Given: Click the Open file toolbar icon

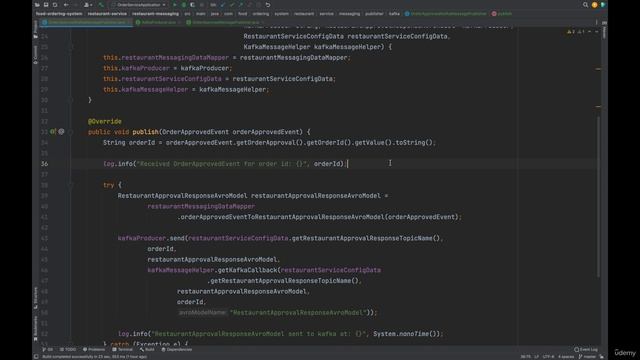Looking at the screenshot, I should [x=37, y=5].
